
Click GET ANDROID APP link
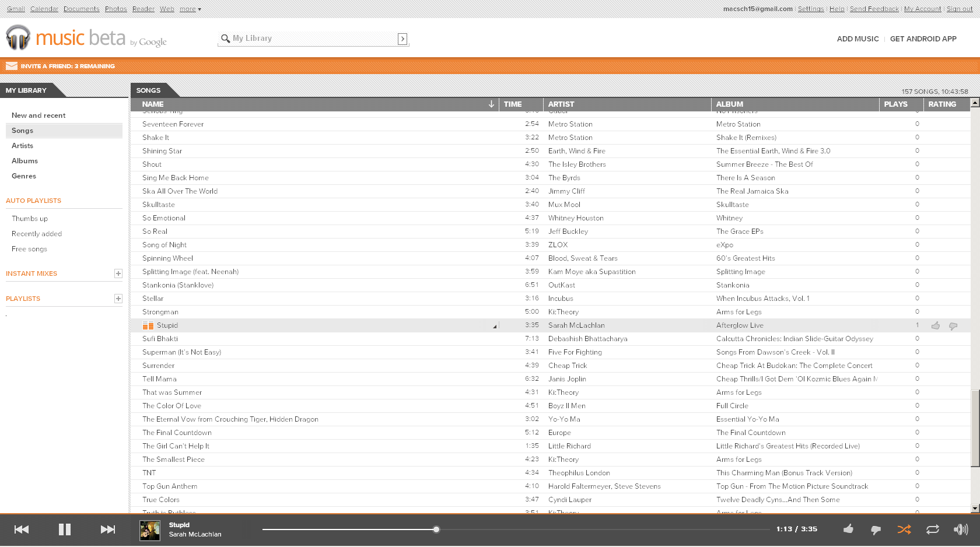[923, 39]
